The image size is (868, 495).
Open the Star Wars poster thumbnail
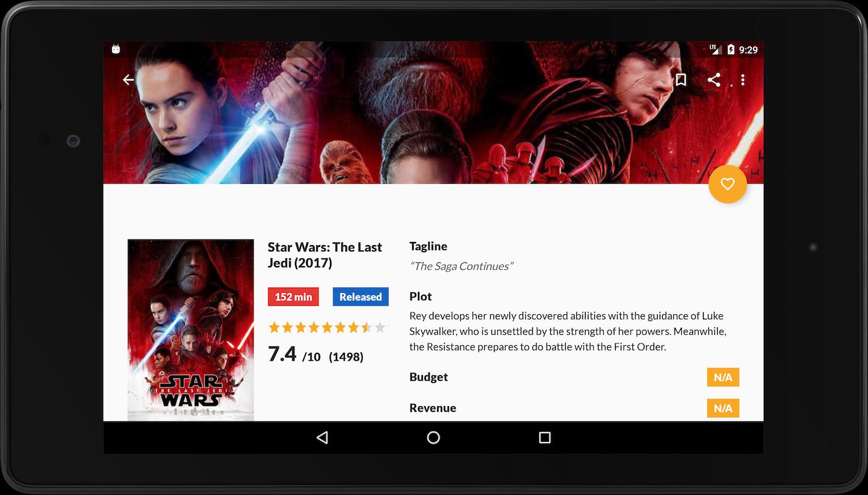pyautogui.click(x=190, y=330)
